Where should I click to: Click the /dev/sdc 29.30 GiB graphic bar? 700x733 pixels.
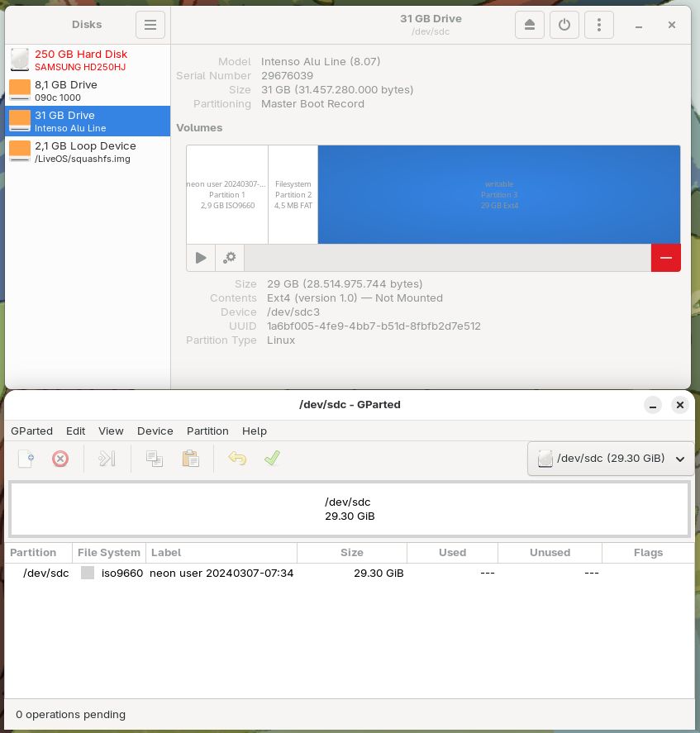coord(350,508)
